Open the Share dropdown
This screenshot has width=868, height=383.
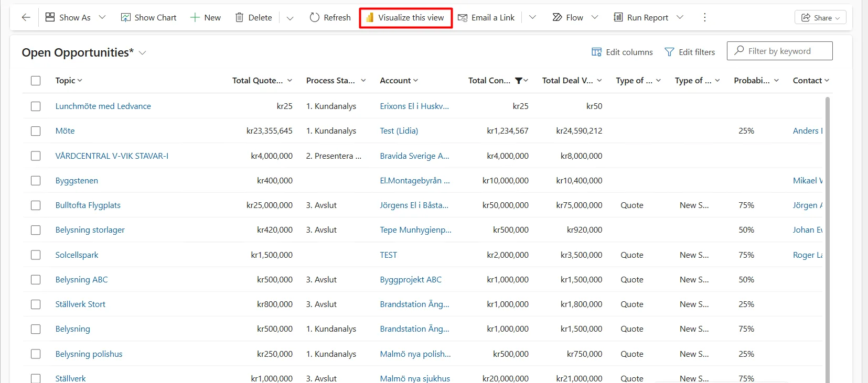coord(820,17)
